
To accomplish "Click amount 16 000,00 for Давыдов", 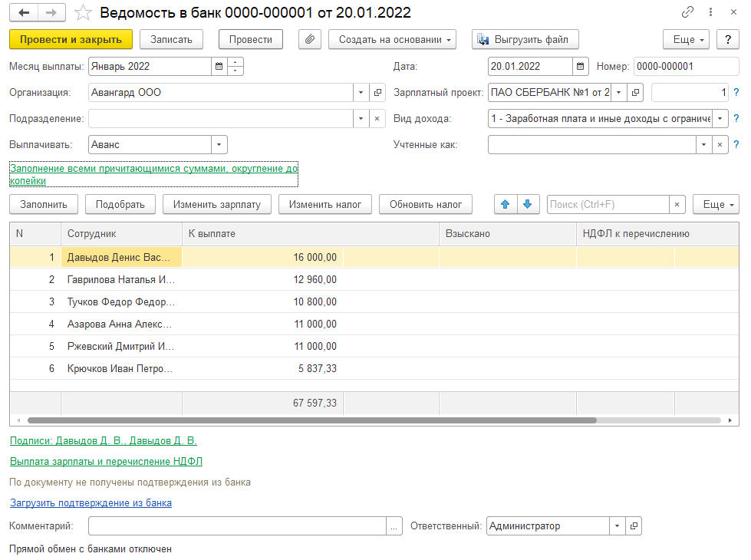I will [x=315, y=257].
